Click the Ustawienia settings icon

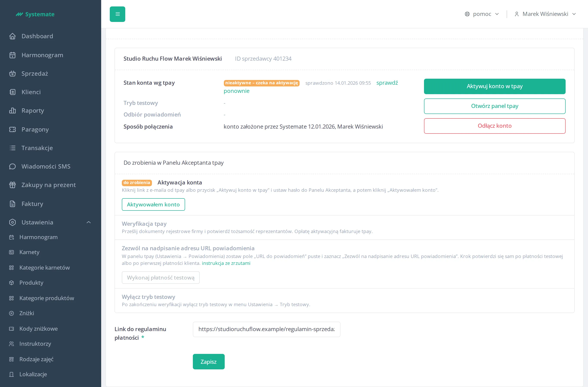(x=12, y=222)
